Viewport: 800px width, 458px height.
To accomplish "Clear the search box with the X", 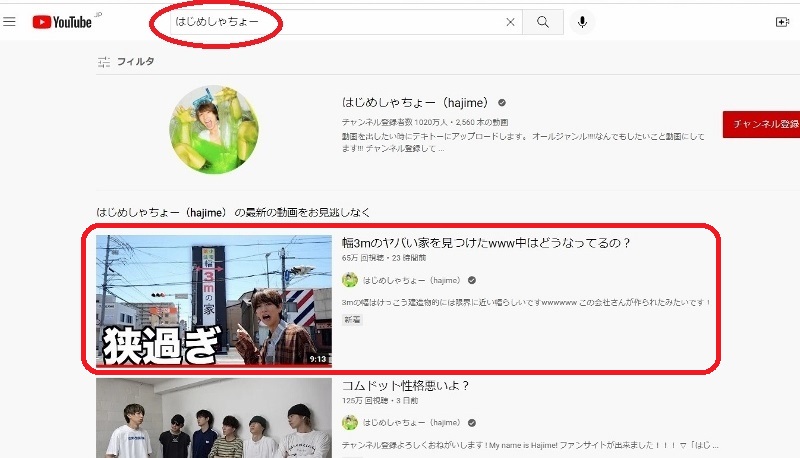I will (x=510, y=22).
